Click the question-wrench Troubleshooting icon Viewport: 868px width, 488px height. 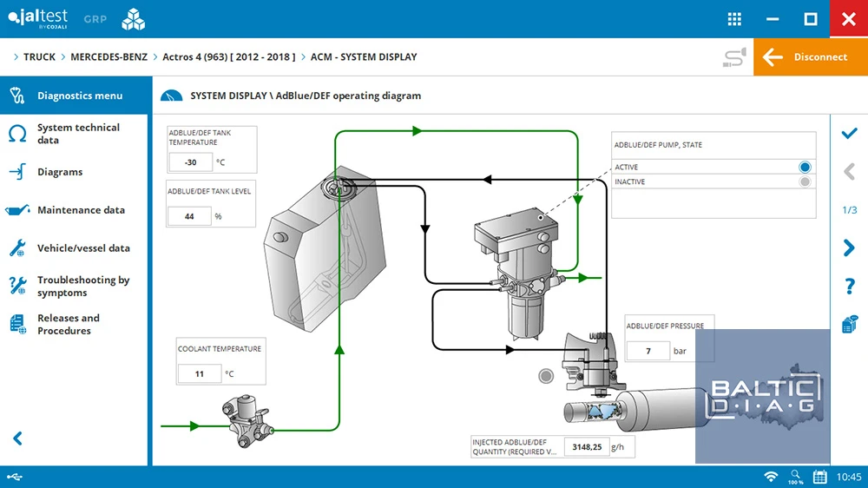click(17, 286)
